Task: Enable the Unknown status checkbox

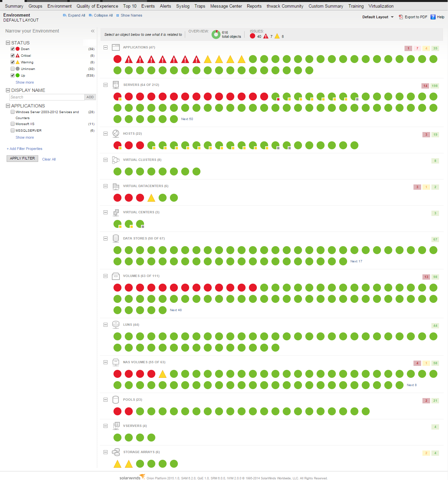Action: 13,69
